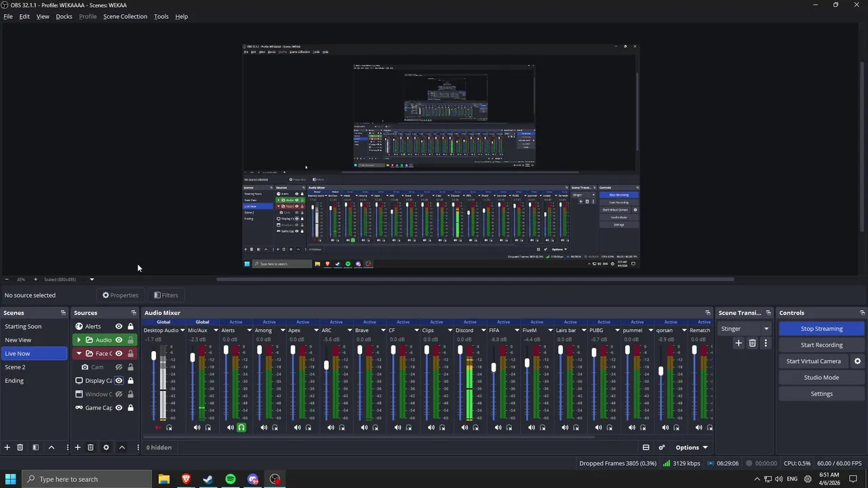This screenshot has width=868, height=488.
Task: Open Desktop Audio channel dropdown arrow
Action: tap(182, 331)
